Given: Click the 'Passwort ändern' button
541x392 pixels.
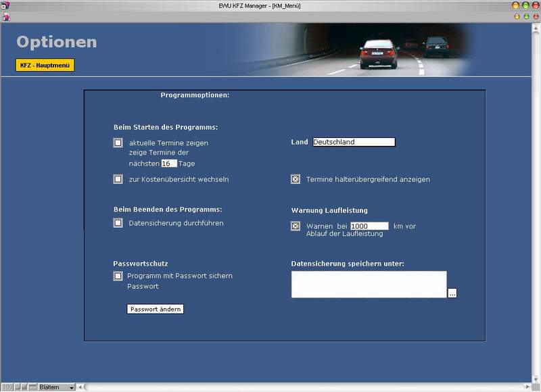Looking at the screenshot, I should (x=156, y=309).
